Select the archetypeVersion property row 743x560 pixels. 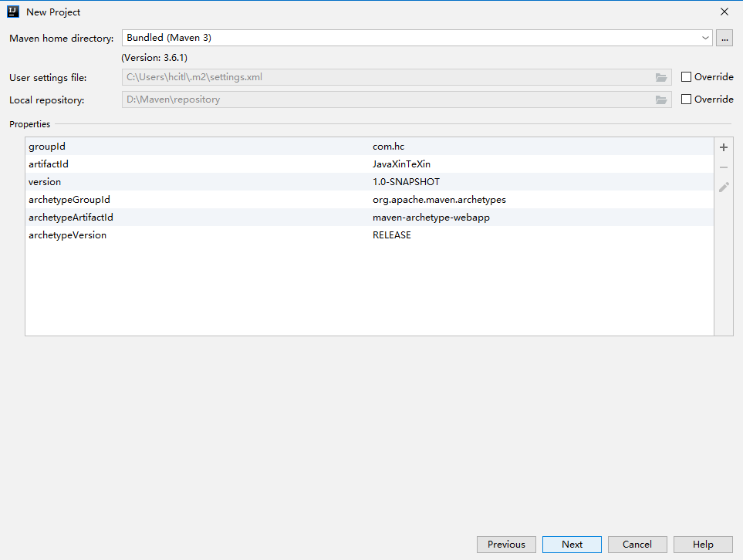(x=369, y=235)
